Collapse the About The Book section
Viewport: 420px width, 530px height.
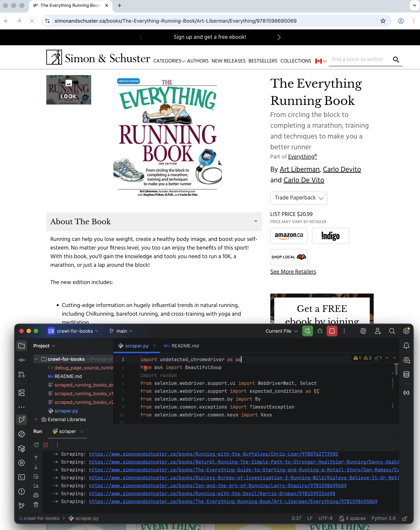(255, 221)
